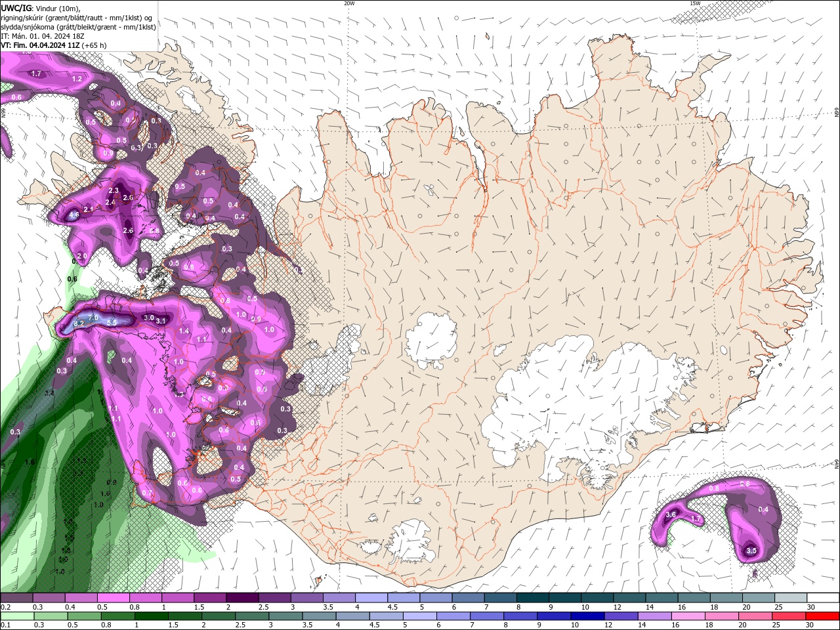
Task: Pick the darkest purple 2 swatch in upper legend
Action: coord(241,598)
